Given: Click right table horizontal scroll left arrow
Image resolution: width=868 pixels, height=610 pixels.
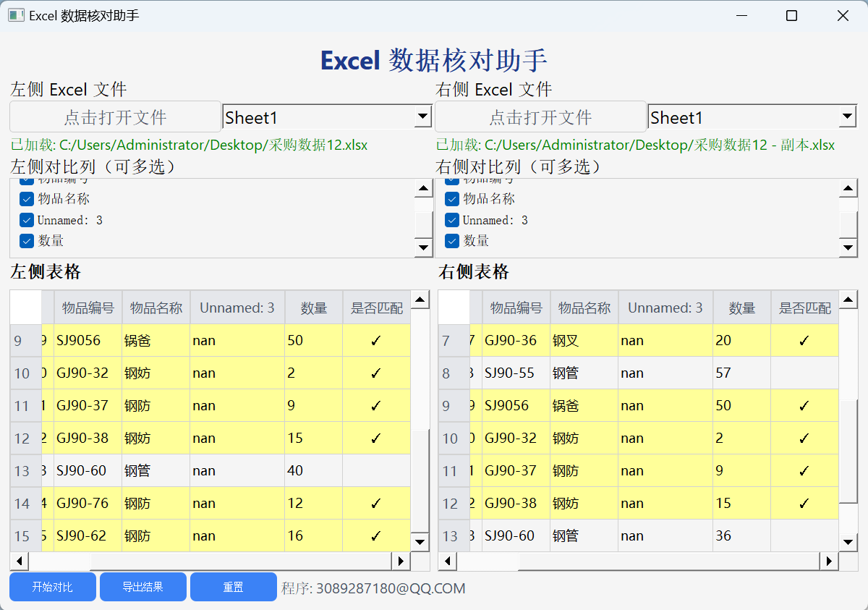Looking at the screenshot, I should [x=448, y=561].
